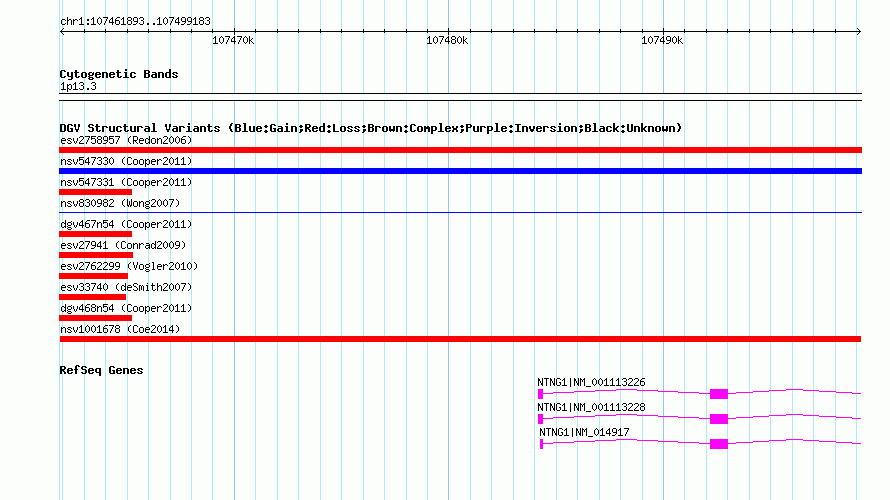Click the first small exon of NM_001113226
Viewport: 890px width, 500px height.
click(540, 394)
